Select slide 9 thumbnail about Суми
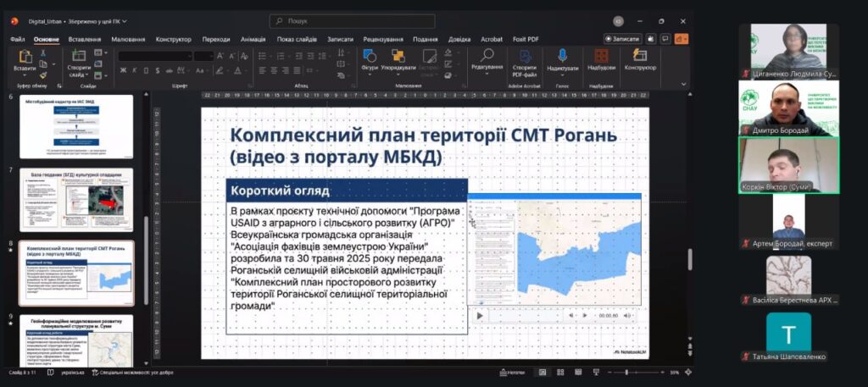Screen dimensions: 868x387 point(76,339)
